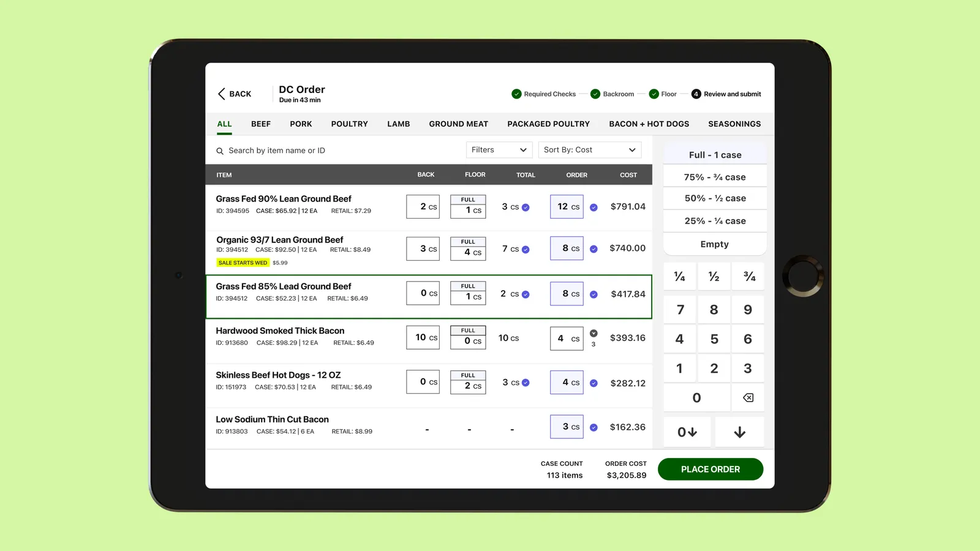
Task: Click the order cost $3,205.89 total
Action: [x=627, y=475]
